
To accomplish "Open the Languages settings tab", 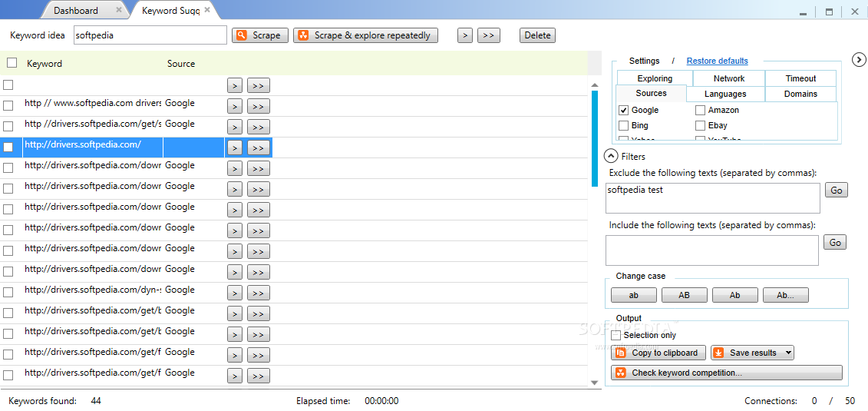I will click(x=725, y=94).
